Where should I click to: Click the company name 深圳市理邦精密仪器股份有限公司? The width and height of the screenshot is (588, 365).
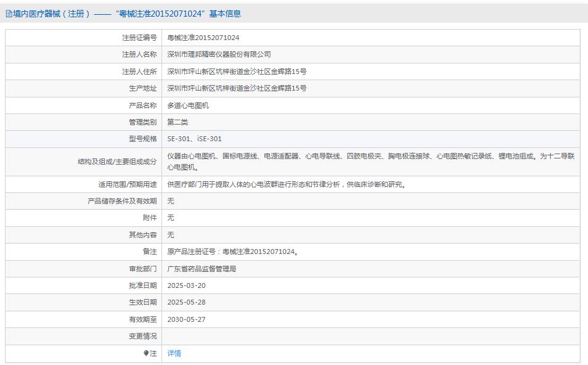tap(220, 54)
